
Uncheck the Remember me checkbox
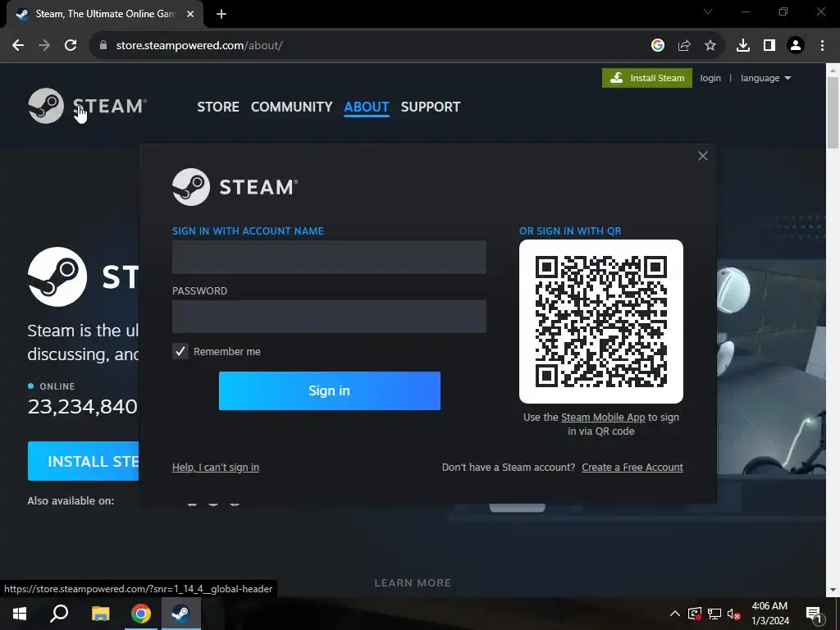point(180,351)
